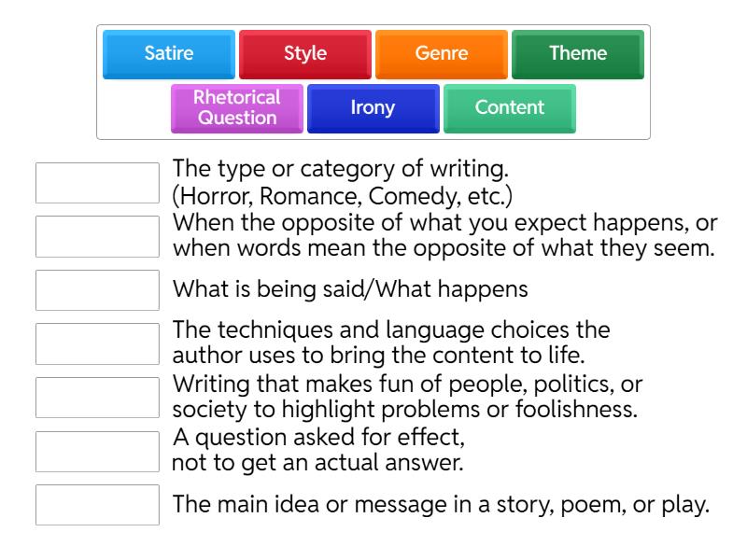Click the blue Satire word tile
Screen dimensions: 747x560
point(168,53)
